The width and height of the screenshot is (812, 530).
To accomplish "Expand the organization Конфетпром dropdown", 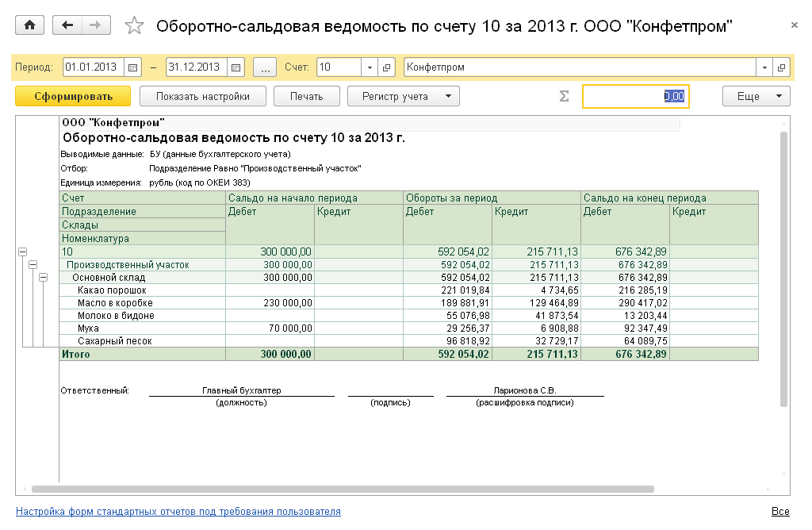I will (x=764, y=67).
